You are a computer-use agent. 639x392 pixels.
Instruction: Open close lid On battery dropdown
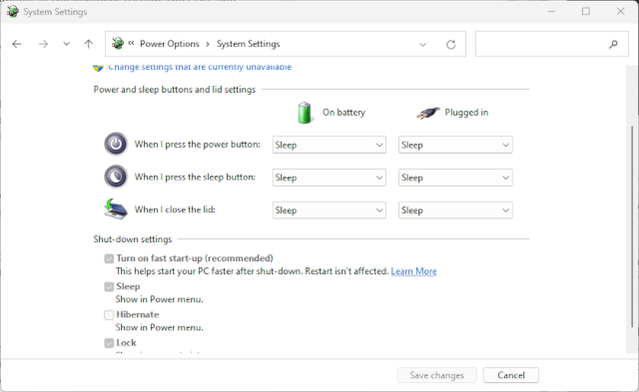[x=329, y=210]
